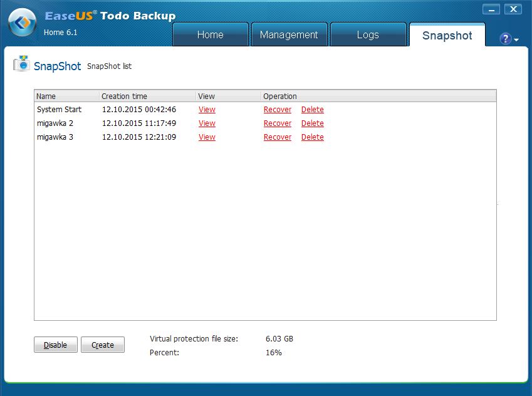Open the Management tab
This screenshot has height=396, width=532.
click(x=289, y=34)
